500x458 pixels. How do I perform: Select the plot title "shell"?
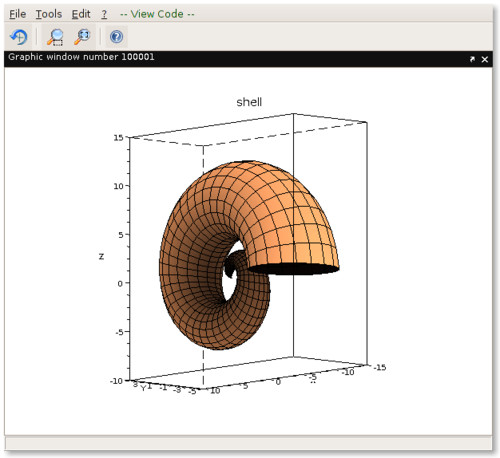(x=249, y=102)
